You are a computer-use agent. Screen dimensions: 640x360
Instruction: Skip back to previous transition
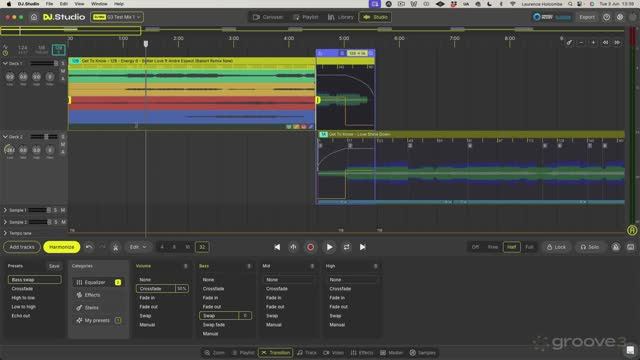pyautogui.click(x=277, y=247)
